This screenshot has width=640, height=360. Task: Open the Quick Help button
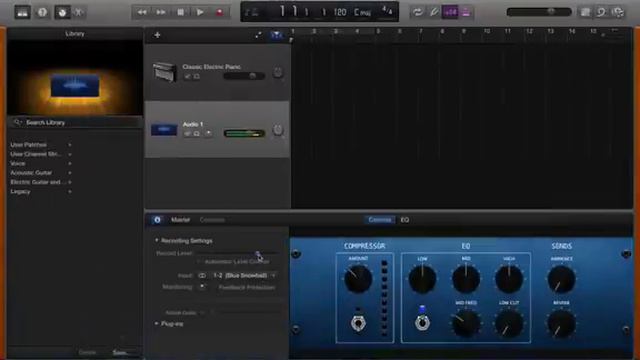42,12
